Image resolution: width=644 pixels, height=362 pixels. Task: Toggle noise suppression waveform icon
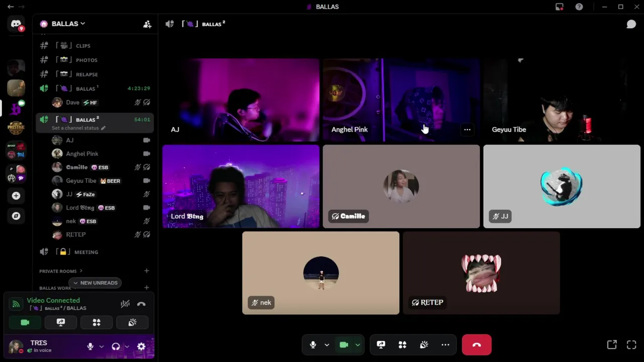click(125, 304)
